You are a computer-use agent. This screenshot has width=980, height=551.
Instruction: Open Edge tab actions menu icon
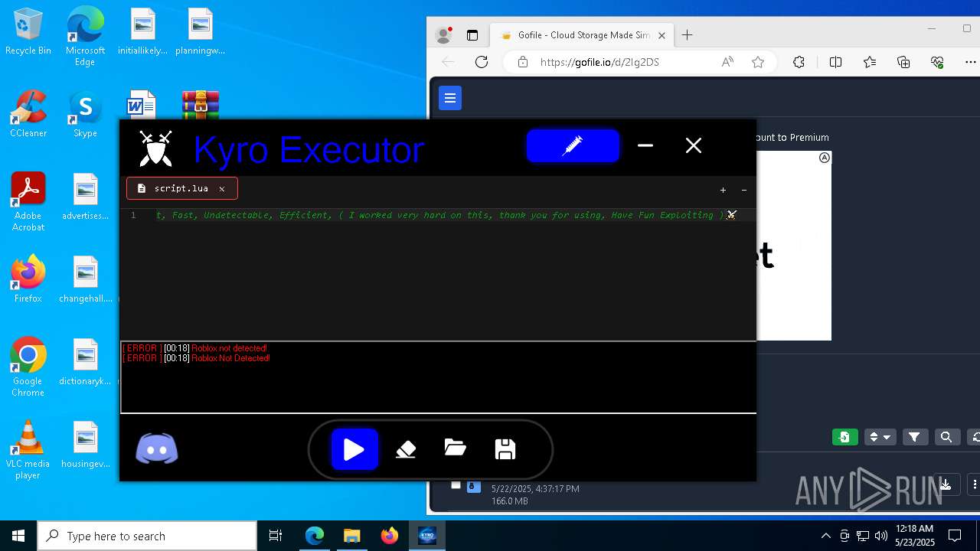472,35
